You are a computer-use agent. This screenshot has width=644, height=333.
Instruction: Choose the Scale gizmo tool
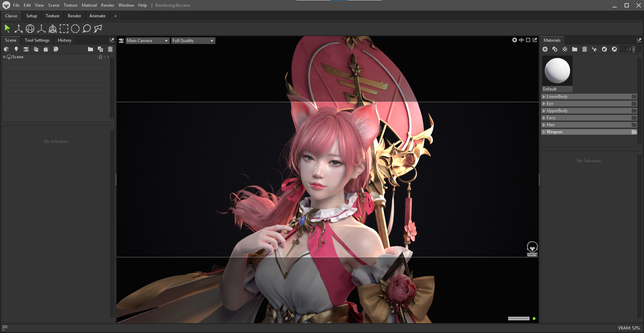pyautogui.click(x=41, y=29)
